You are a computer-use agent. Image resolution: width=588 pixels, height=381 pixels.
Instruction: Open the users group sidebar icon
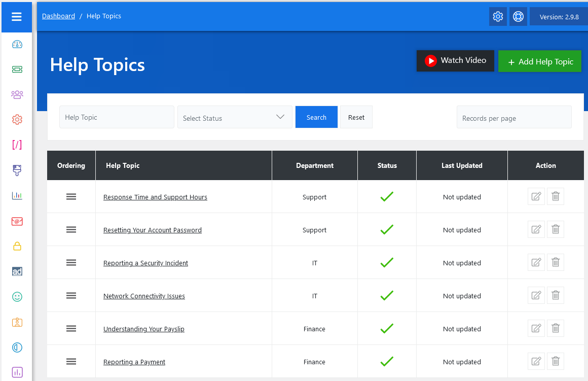(17, 94)
